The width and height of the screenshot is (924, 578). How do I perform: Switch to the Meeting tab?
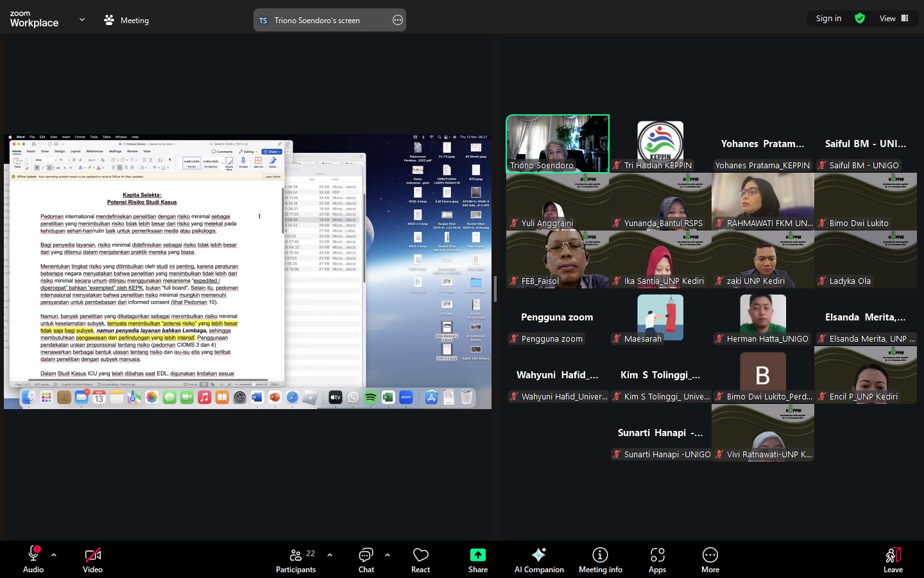(126, 20)
